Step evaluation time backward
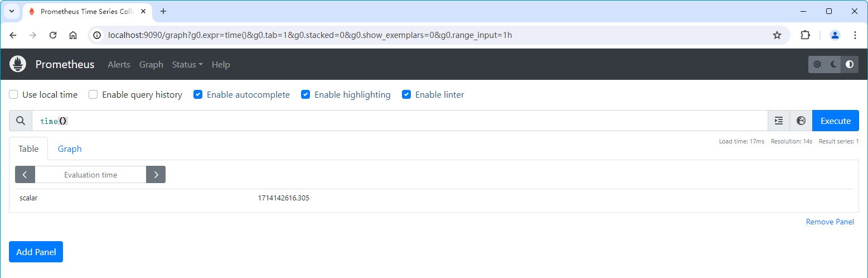The width and height of the screenshot is (868, 278). 25,175
